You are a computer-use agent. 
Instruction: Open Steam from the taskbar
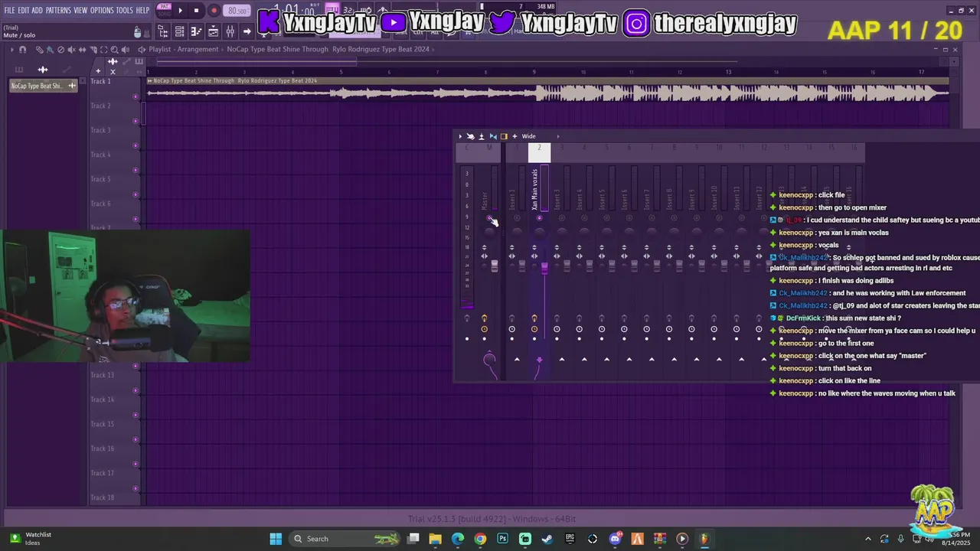pyautogui.click(x=547, y=539)
